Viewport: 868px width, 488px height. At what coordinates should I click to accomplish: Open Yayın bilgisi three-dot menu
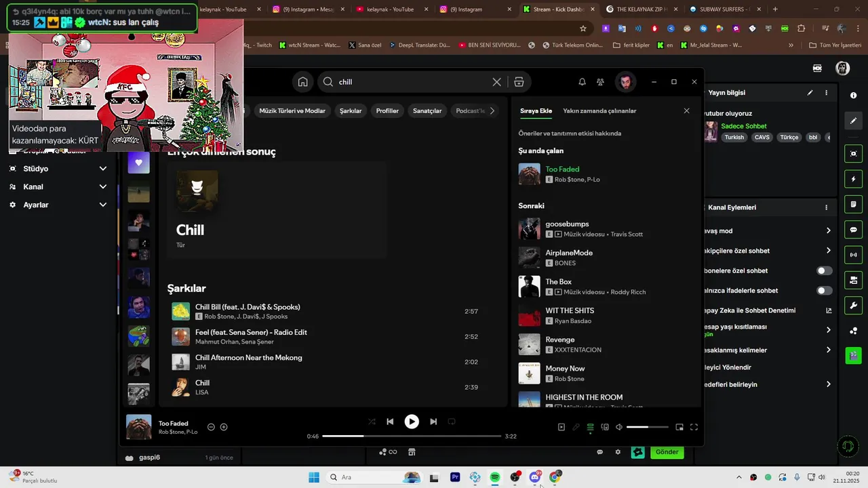click(x=826, y=93)
